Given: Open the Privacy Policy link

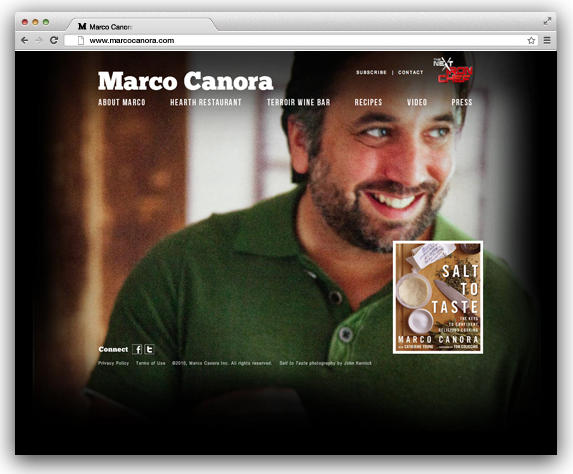Looking at the screenshot, I should pos(113,363).
